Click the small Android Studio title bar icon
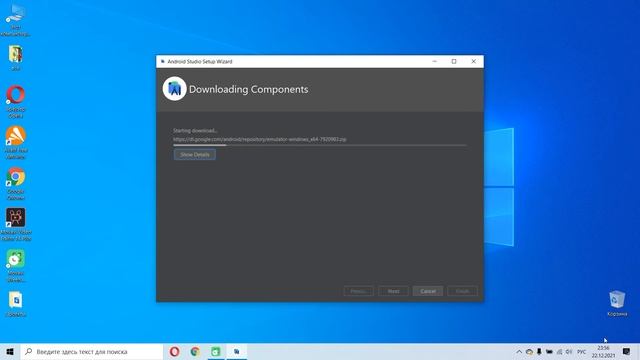 point(162,62)
